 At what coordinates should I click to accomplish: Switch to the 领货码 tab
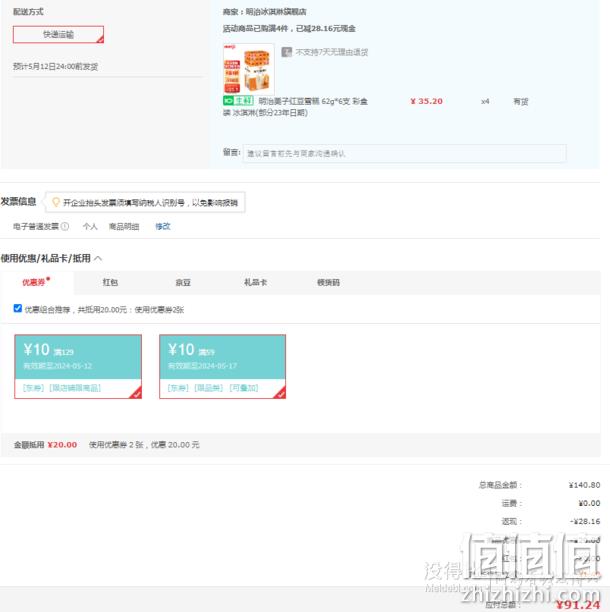(x=328, y=282)
